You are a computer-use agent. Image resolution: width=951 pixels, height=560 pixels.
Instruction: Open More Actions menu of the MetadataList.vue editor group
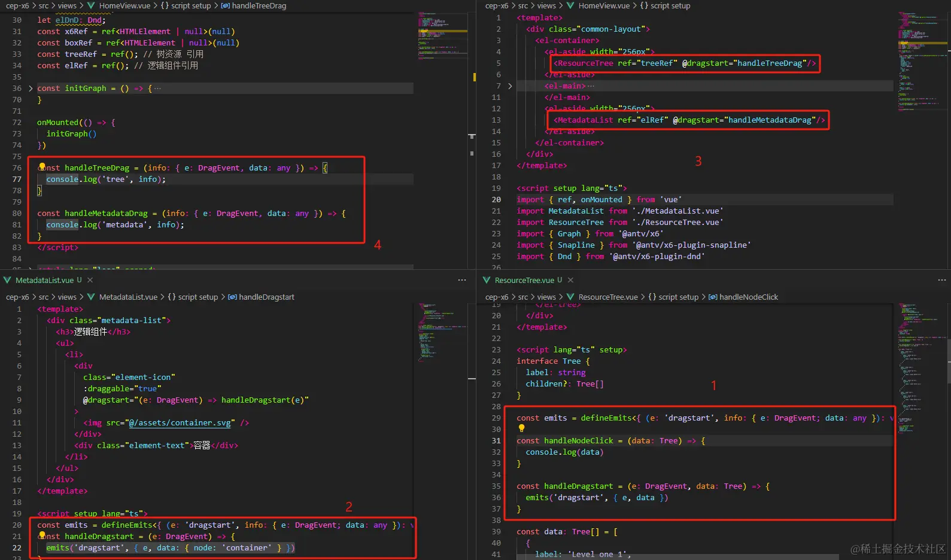pos(462,280)
